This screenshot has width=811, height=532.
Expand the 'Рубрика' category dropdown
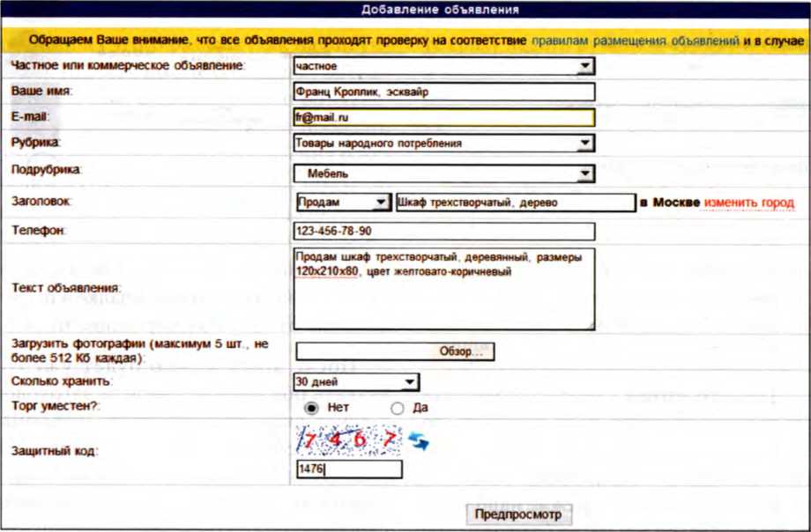443,143
